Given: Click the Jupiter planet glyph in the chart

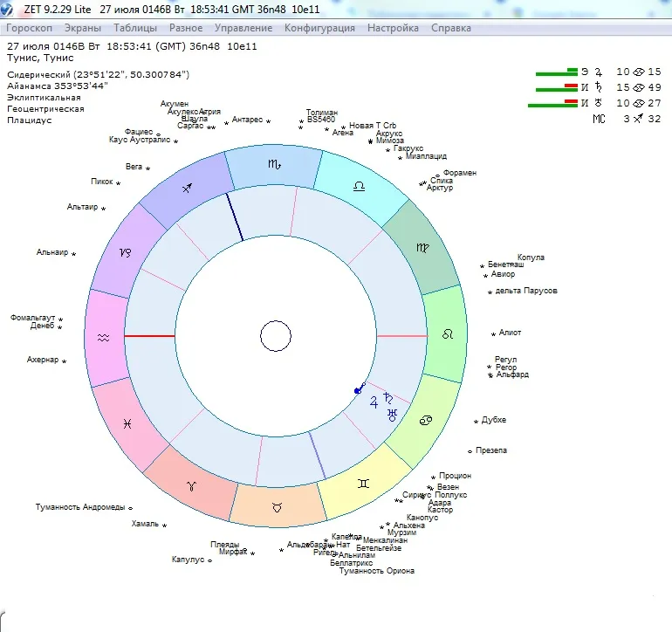Looking at the screenshot, I should (374, 402).
